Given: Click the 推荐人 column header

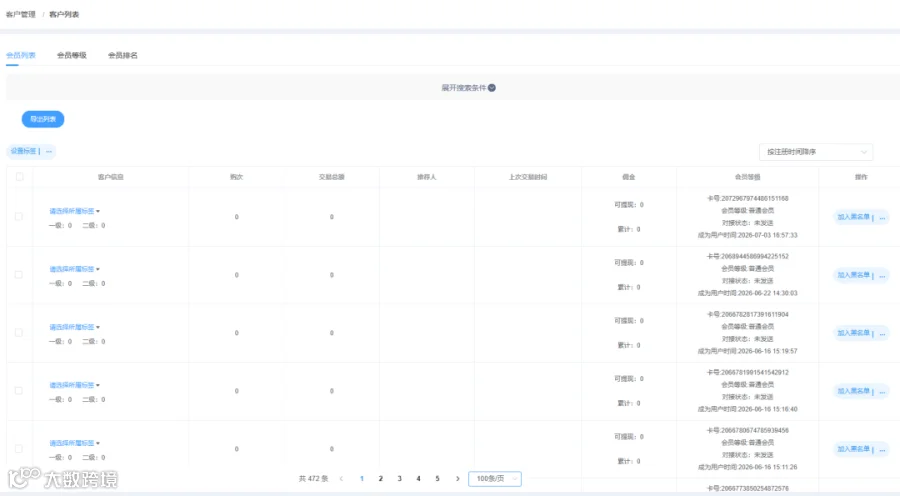Looking at the screenshot, I should tap(426, 177).
